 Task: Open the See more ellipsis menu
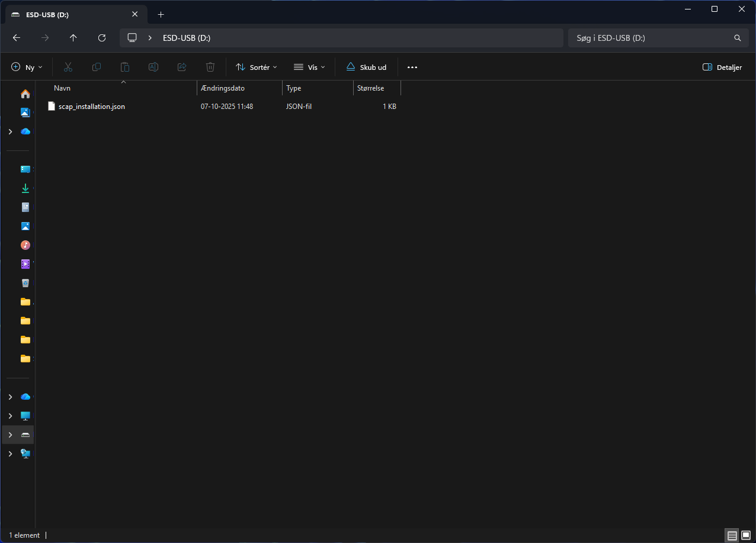[x=412, y=68]
